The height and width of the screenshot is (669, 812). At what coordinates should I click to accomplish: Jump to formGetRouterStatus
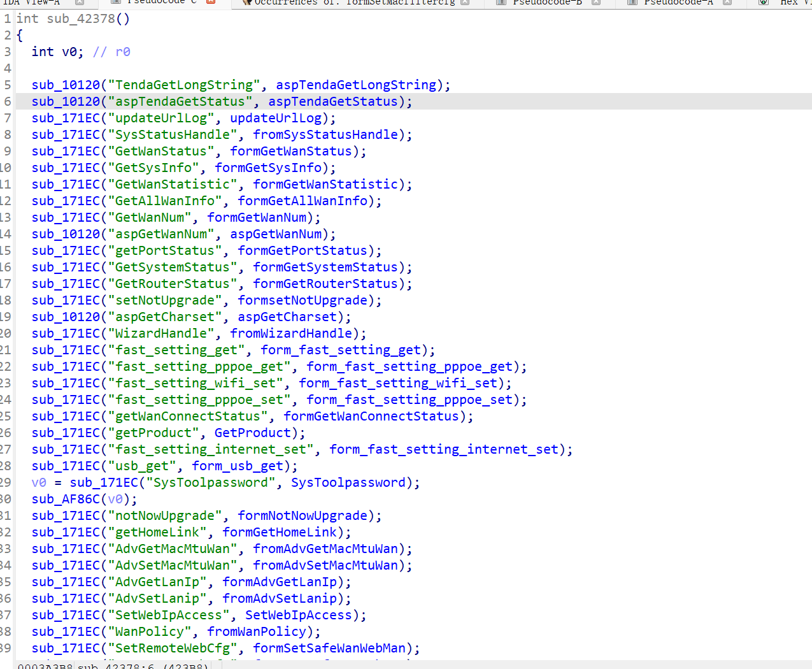click(x=325, y=284)
